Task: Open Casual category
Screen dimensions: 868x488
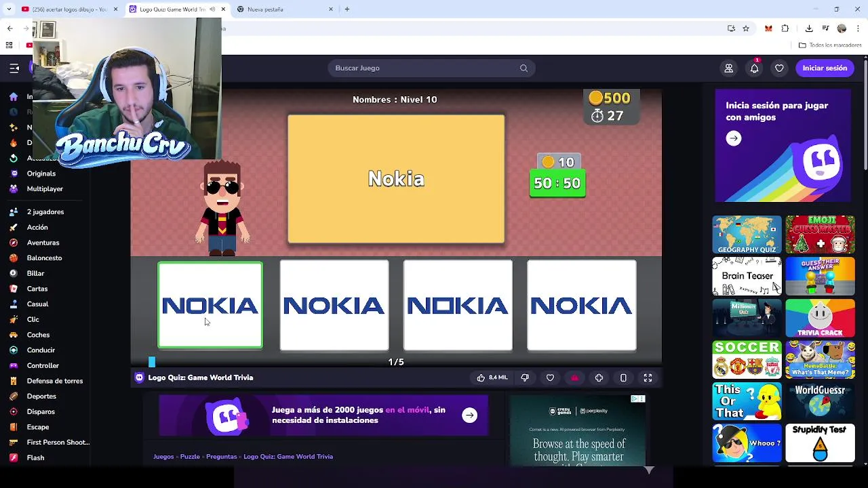Action: click(x=37, y=304)
